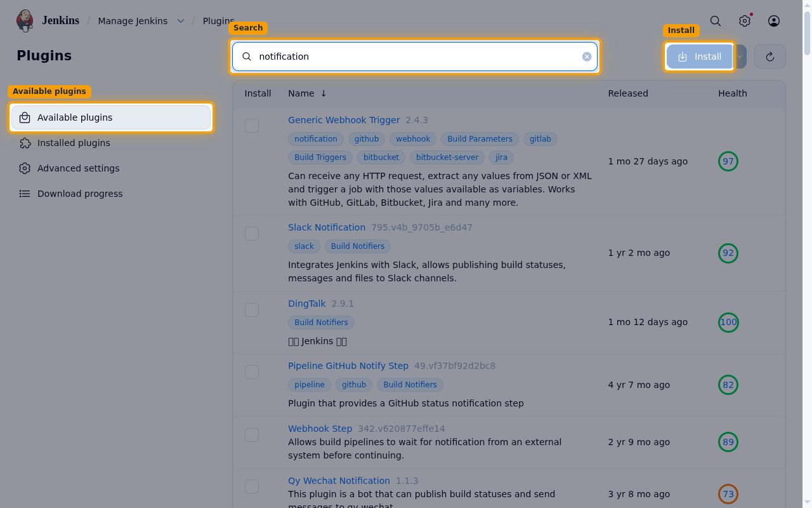This screenshot has height=508, width=812.
Task: Click the gitlab tag label
Action: (540, 139)
